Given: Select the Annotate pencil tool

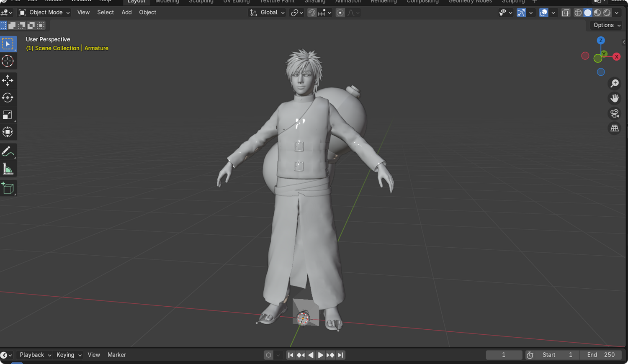Looking at the screenshot, I should [x=8, y=151].
